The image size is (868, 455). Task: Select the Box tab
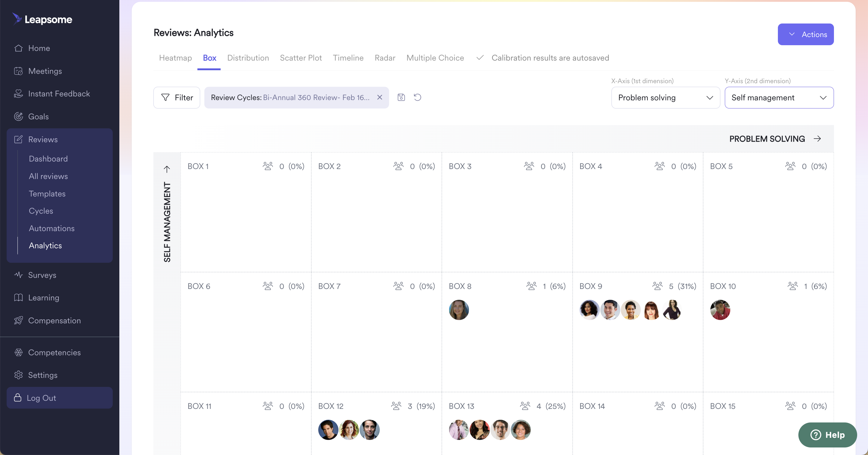tap(209, 58)
